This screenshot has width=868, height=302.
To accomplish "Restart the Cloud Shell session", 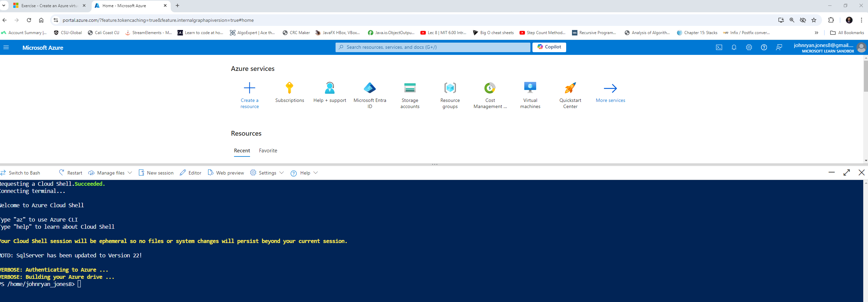I will [71, 173].
